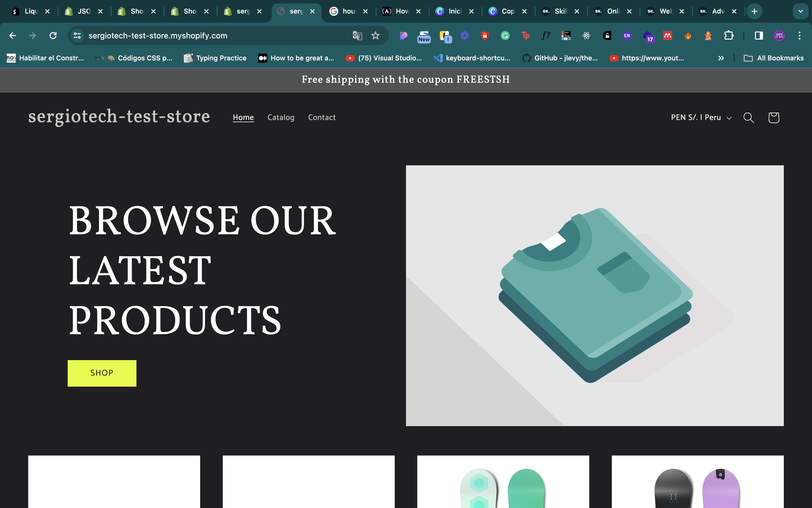Click the BROWSE OUR LATEST PRODUCTS heading
Image resolution: width=812 pixels, height=508 pixels.
[x=202, y=270]
